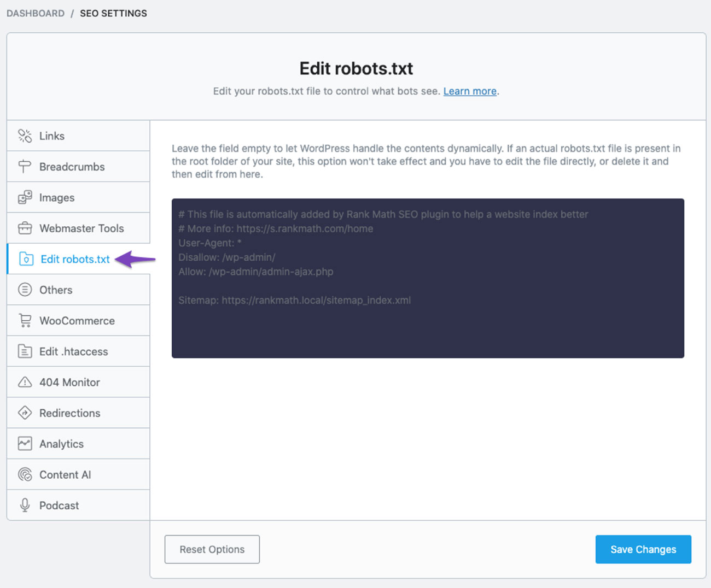
Task: Open the Images settings tab
Action: 78,197
